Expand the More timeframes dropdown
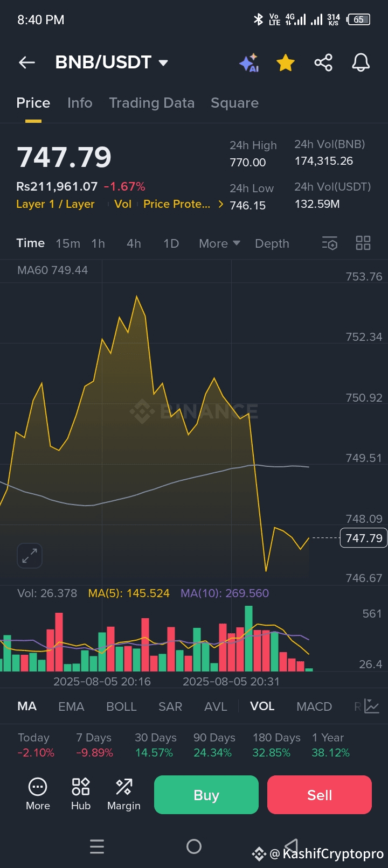Screen dimensions: 388x868 click(219, 243)
